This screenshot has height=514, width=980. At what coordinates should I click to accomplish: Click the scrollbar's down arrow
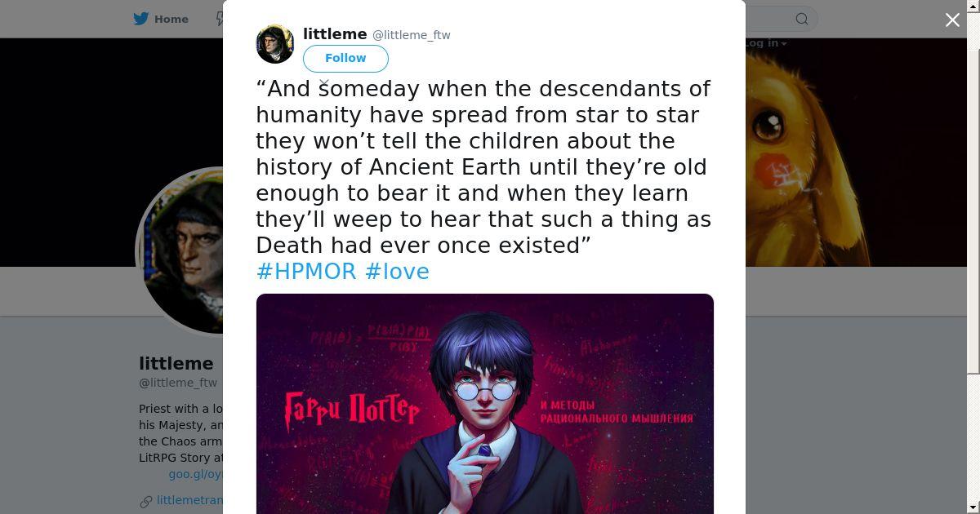[x=973, y=508]
